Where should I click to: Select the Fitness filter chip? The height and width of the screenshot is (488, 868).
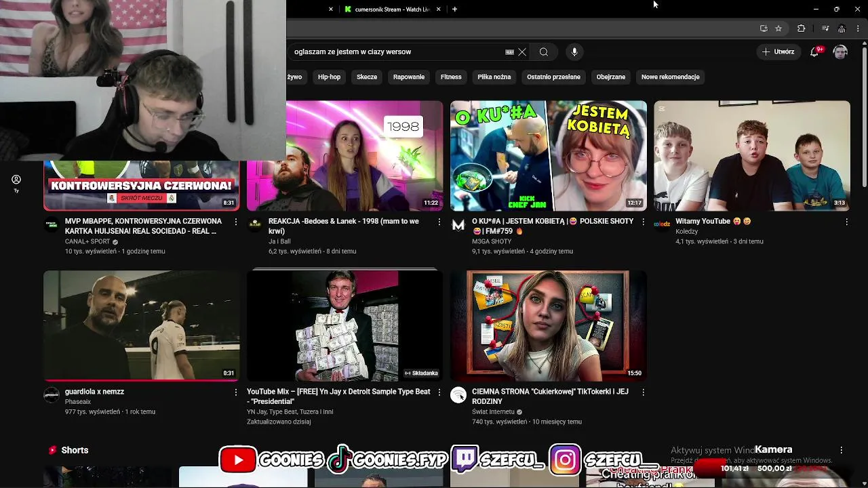(x=451, y=77)
